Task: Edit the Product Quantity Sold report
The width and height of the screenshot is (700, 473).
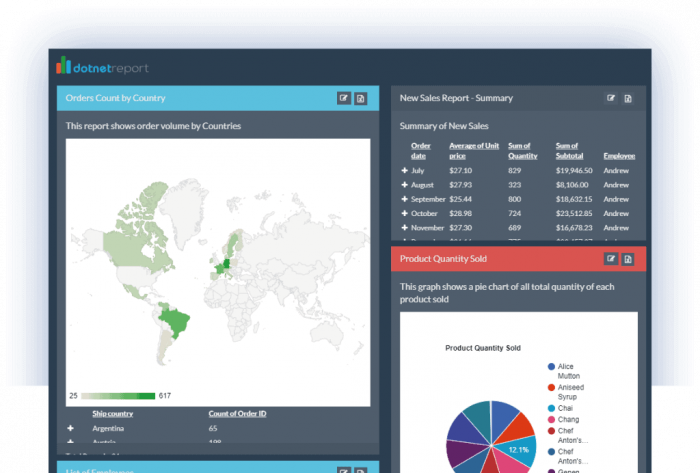Action: (611, 259)
